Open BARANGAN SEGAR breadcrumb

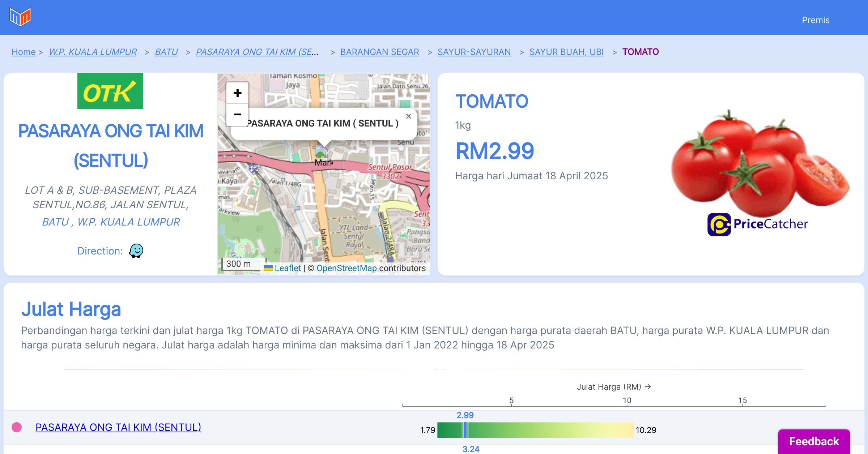point(379,52)
